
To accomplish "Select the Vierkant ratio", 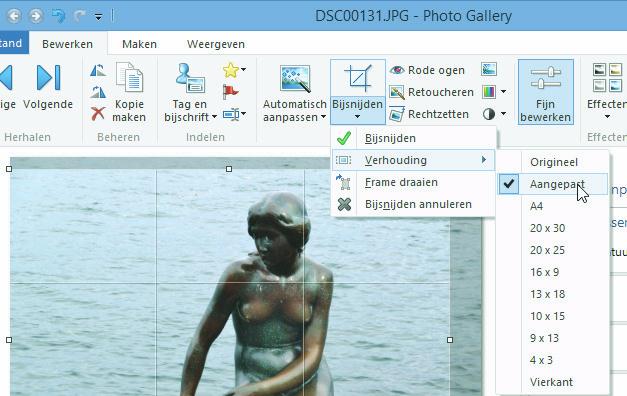I will pyautogui.click(x=553, y=382).
